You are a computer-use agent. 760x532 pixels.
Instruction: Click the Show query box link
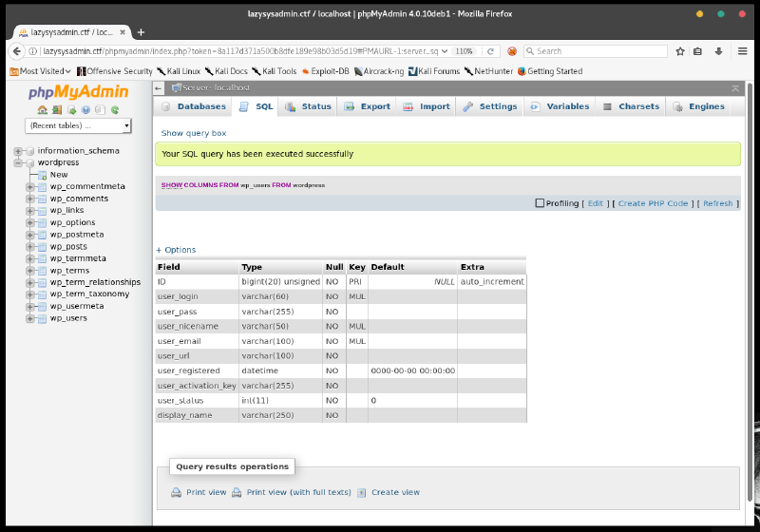tap(193, 133)
